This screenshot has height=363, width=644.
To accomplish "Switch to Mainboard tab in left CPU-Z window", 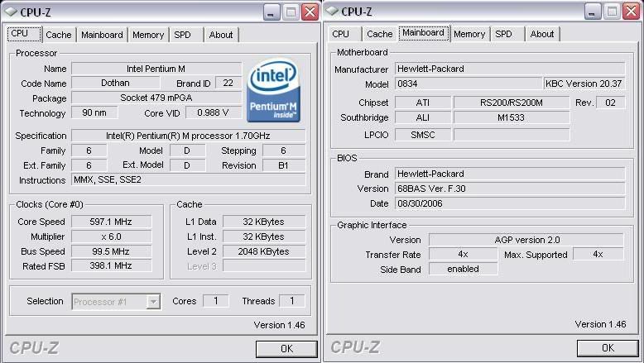I will click(x=102, y=35).
